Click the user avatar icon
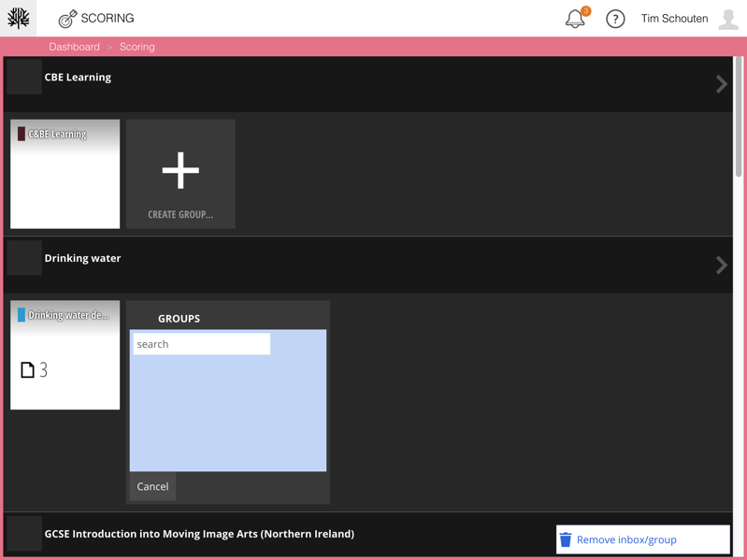Image resolution: width=747 pixels, height=560 pixels. click(x=728, y=19)
